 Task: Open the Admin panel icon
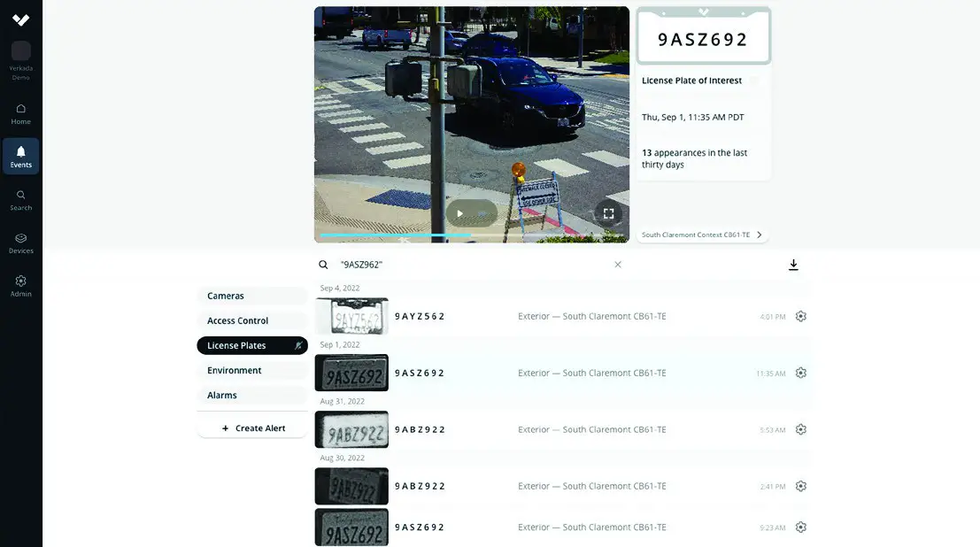tap(20, 286)
